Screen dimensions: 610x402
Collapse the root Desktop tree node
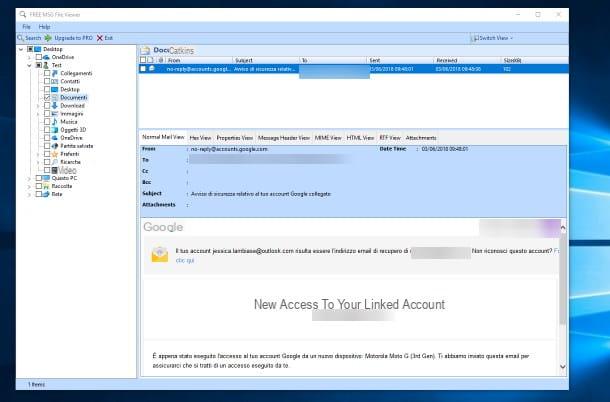pyautogui.click(x=21, y=49)
